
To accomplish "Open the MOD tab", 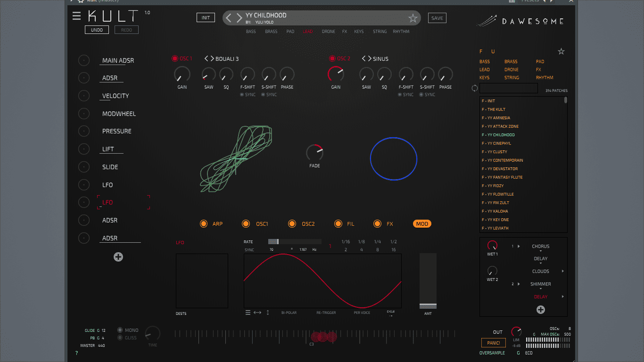I will pyautogui.click(x=422, y=224).
